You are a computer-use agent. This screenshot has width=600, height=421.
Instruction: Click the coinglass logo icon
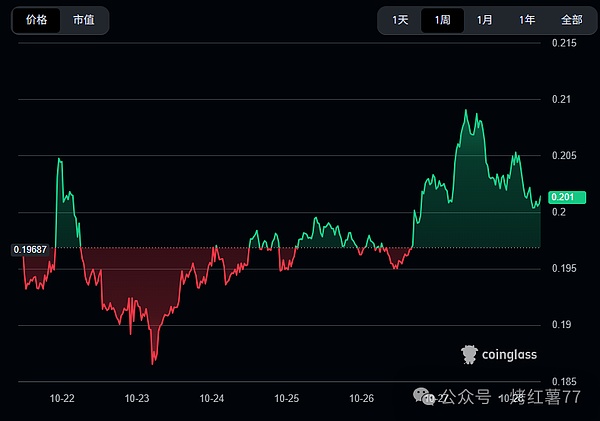pos(469,353)
